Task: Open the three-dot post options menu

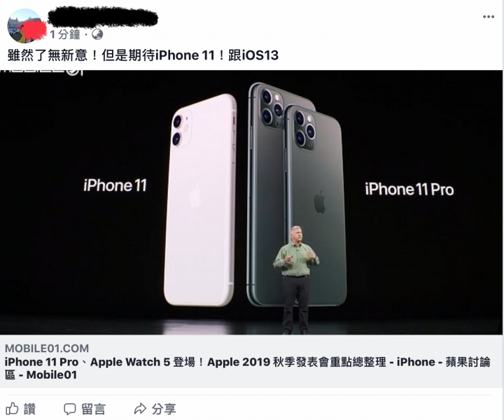Action: click(x=489, y=17)
